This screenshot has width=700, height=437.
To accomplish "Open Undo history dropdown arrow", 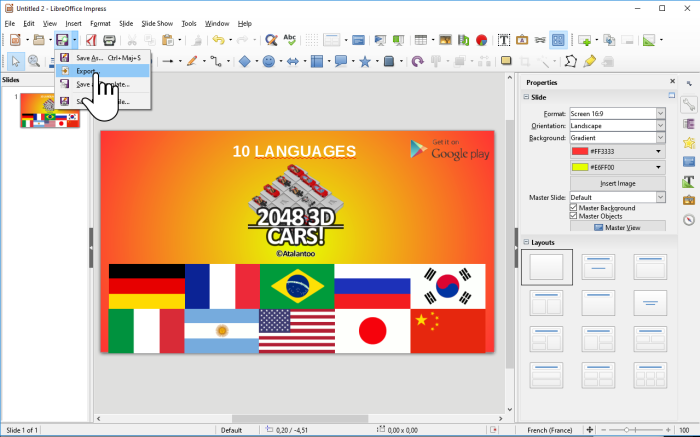I will tap(230, 40).
